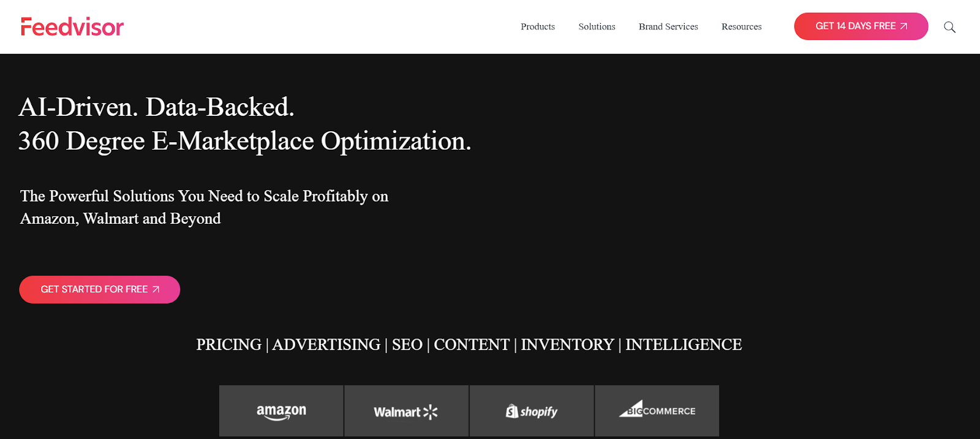Screen dimensions: 980x439
Task: Click the INVENTORY link
Action: point(567,345)
